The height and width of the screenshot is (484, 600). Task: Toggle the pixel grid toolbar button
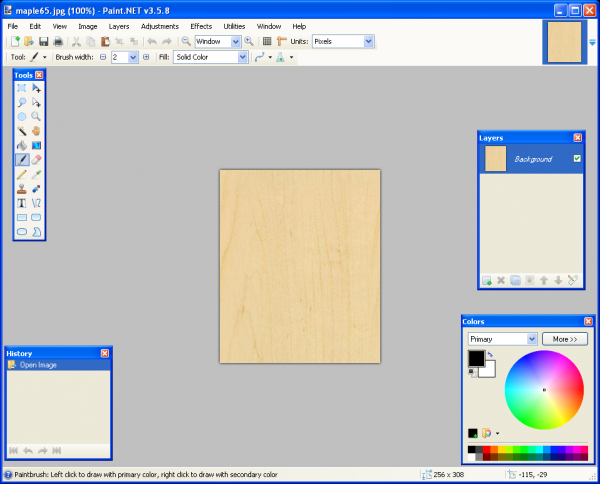point(267,41)
